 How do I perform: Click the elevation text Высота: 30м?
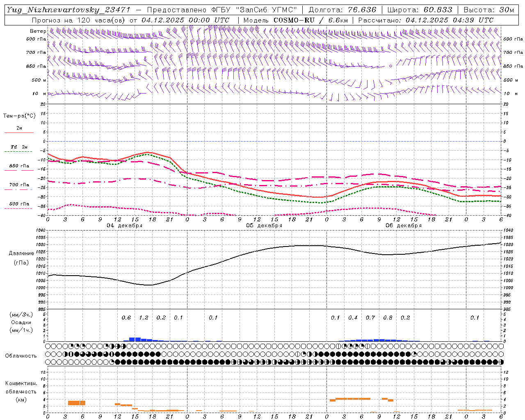tap(488, 10)
